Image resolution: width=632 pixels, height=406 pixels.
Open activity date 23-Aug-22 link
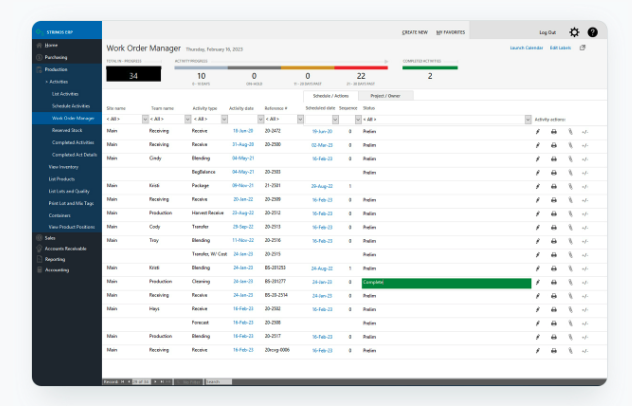coord(243,213)
